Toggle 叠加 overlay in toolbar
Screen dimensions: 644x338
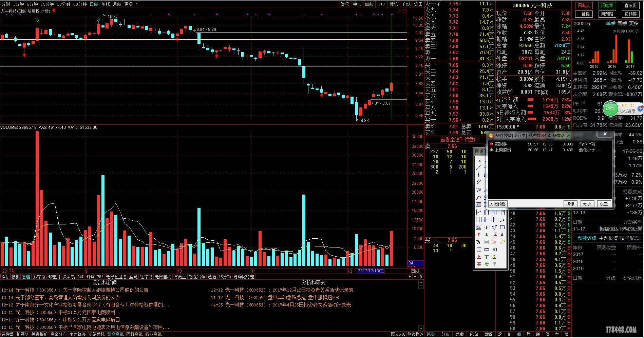click(x=357, y=4)
